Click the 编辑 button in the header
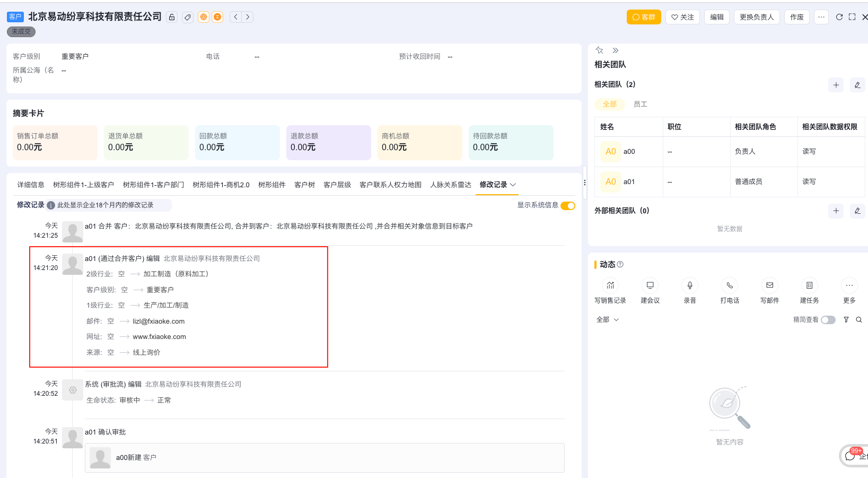The image size is (868, 478). (716, 16)
